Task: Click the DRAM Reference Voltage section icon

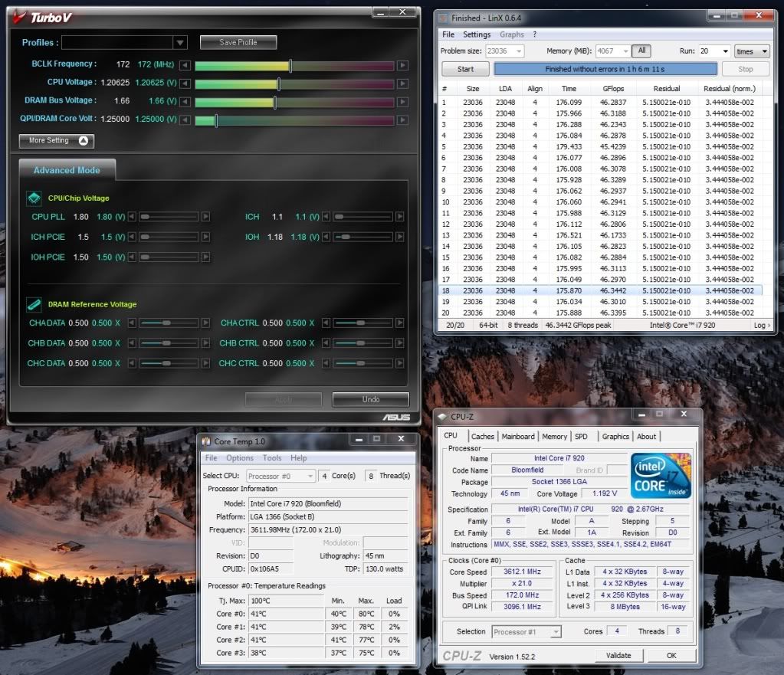Action: [x=34, y=304]
